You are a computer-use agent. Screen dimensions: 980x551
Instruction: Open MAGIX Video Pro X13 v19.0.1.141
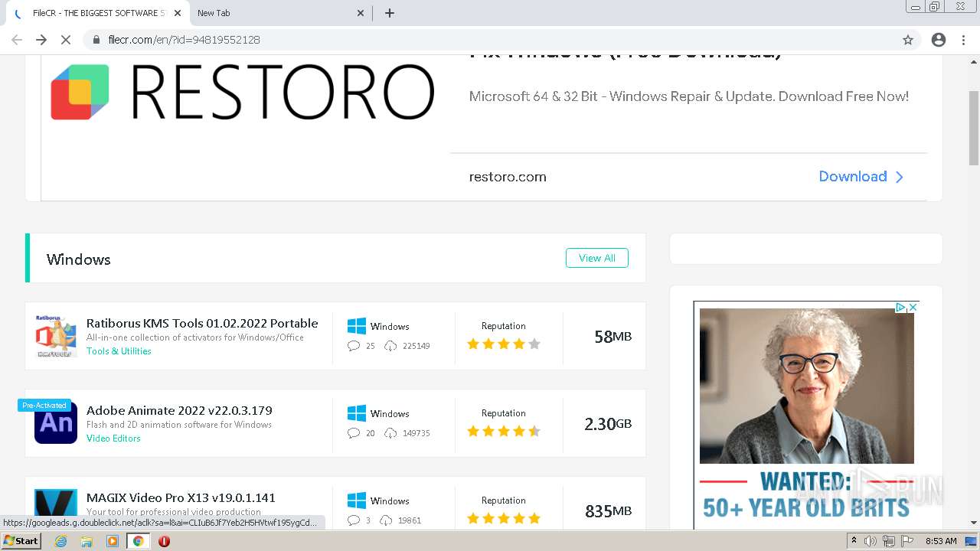[x=181, y=497]
